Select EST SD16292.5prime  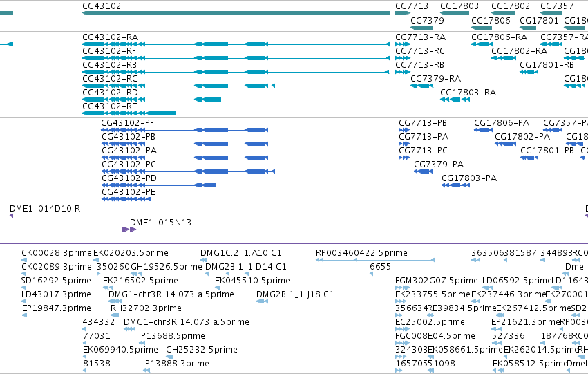(x=56, y=281)
